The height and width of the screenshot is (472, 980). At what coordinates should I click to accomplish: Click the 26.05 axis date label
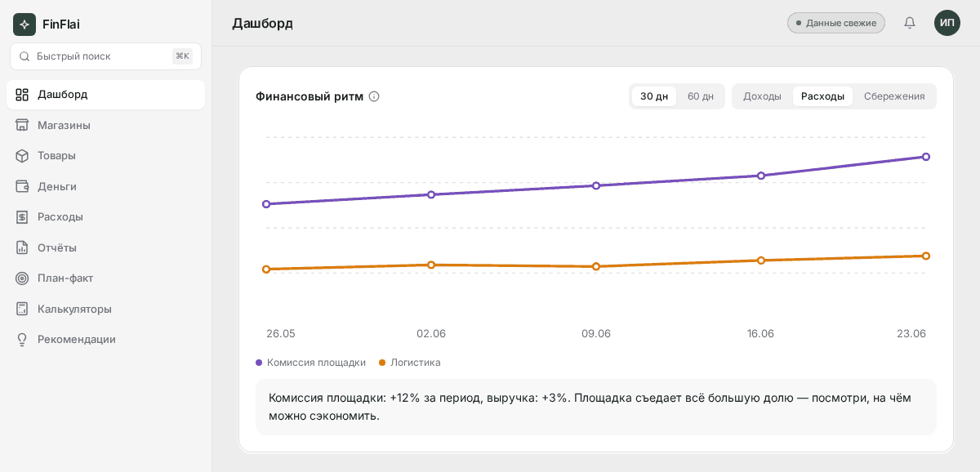pyautogui.click(x=281, y=333)
